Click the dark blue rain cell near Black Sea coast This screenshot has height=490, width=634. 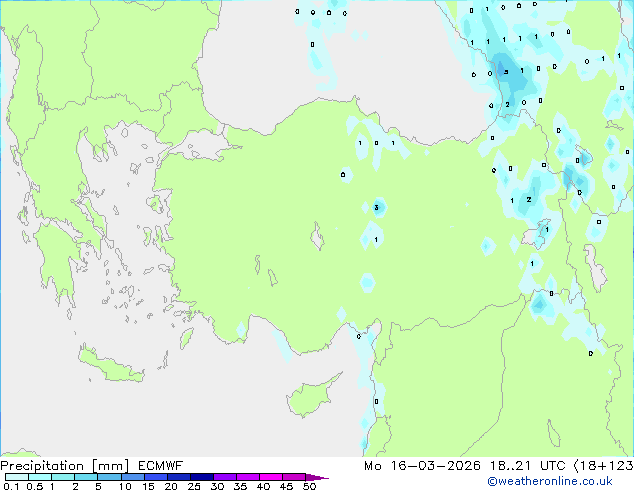coord(505,72)
